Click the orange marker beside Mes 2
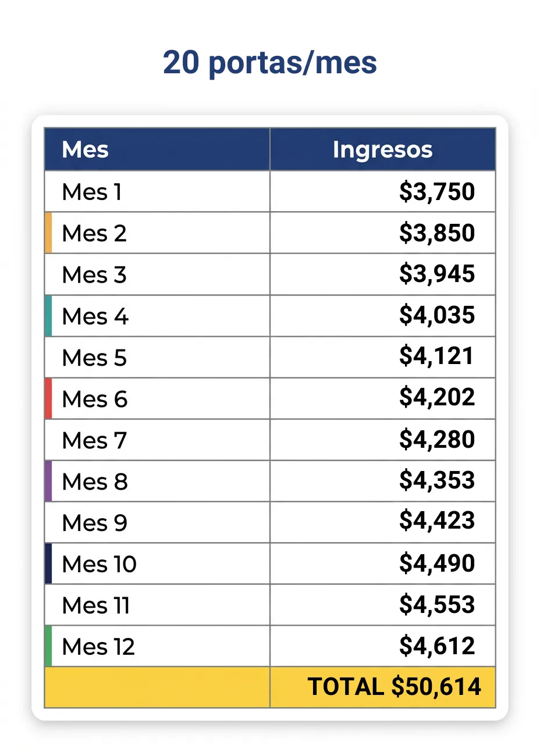540x756 pixels. 48,233
